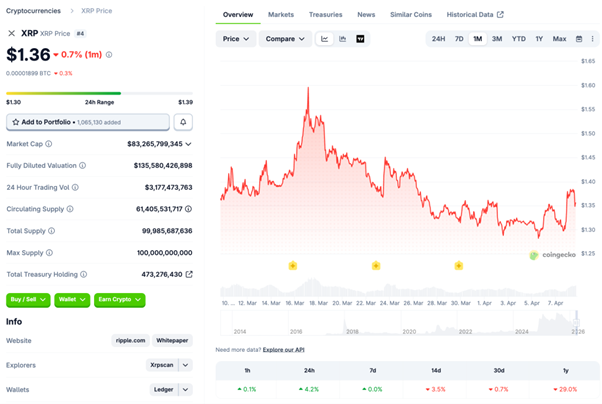602x404 pixels.
Task: Select the 24H time range
Action: (x=438, y=39)
